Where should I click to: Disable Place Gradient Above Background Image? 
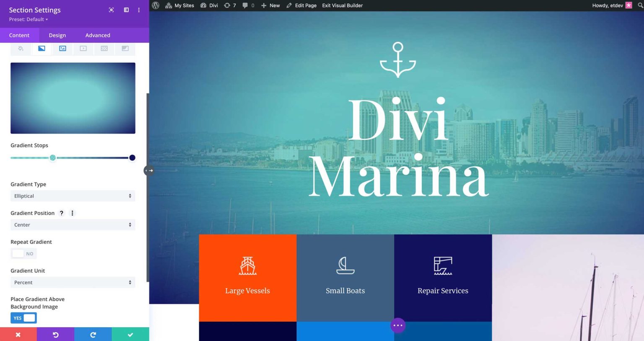tap(23, 318)
